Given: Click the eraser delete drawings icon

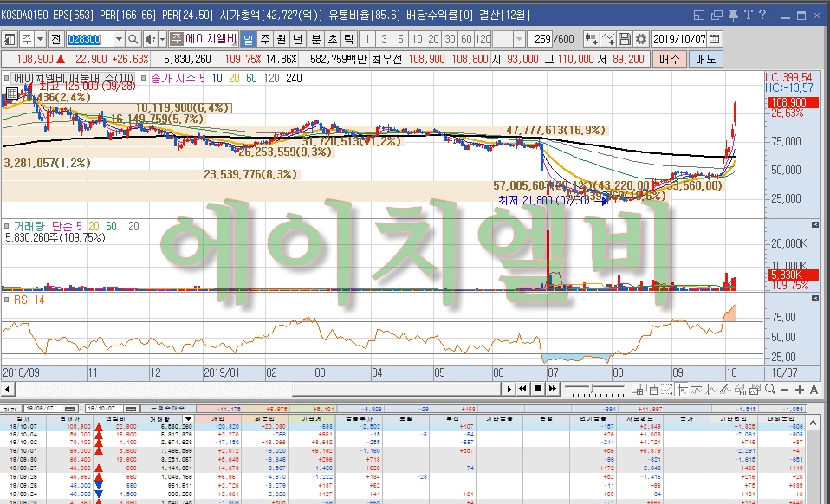Looking at the screenshot, I should [741, 390].
